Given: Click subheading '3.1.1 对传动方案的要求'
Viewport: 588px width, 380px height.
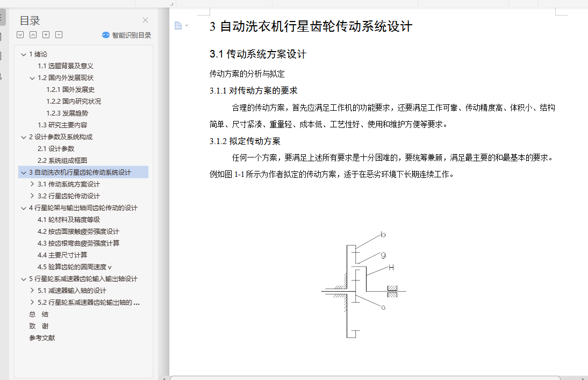Looking at the screenshot, I should 254,90.
